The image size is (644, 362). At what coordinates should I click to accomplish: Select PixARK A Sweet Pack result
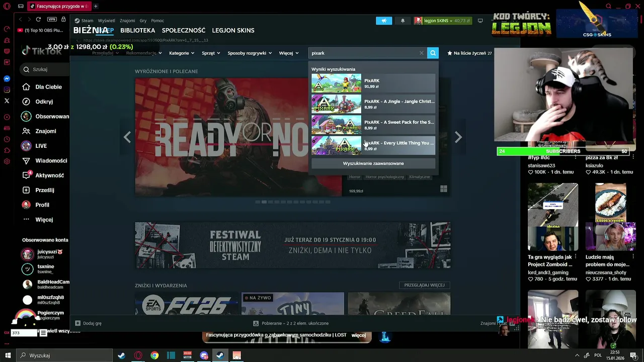pos(373,125)
